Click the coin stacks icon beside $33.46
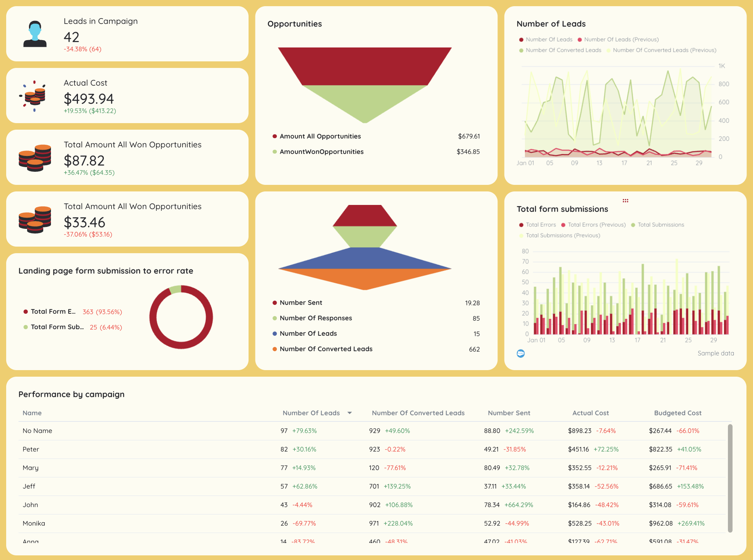The height and width of the screenshot is (560, 753). 34,219
